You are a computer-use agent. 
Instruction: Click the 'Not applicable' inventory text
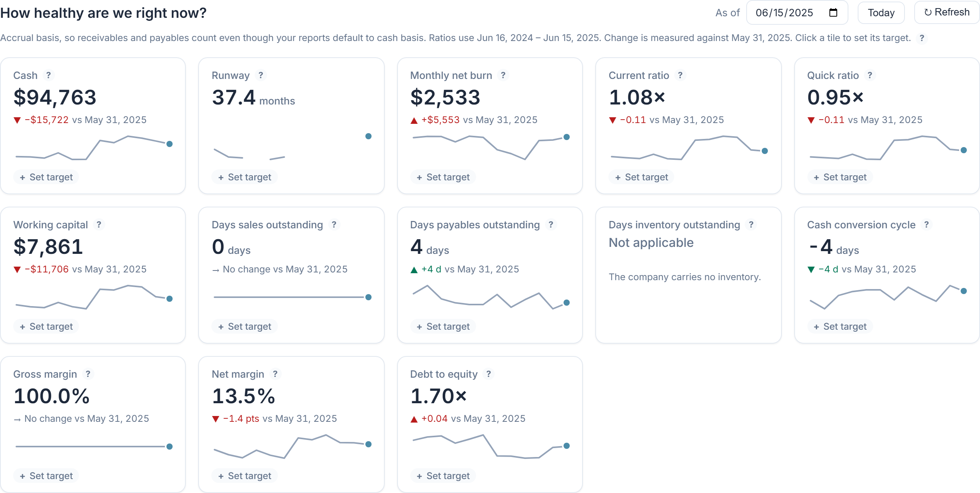(651, 243)
